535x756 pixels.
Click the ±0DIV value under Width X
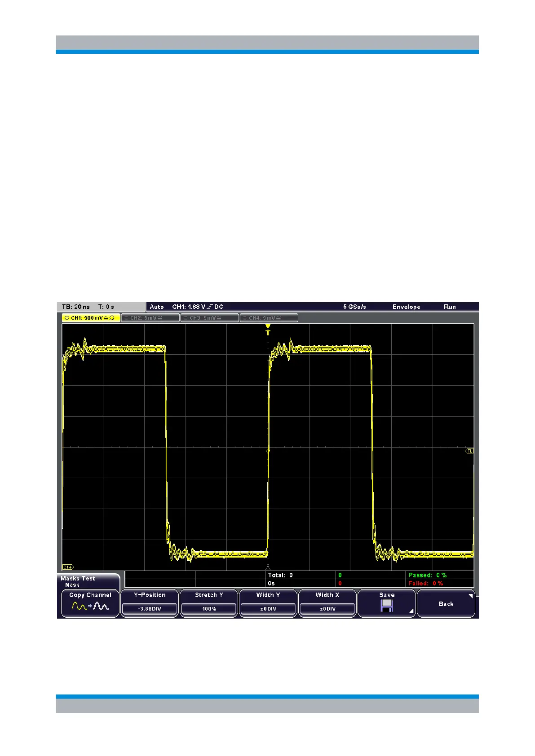tap(327, 609)
